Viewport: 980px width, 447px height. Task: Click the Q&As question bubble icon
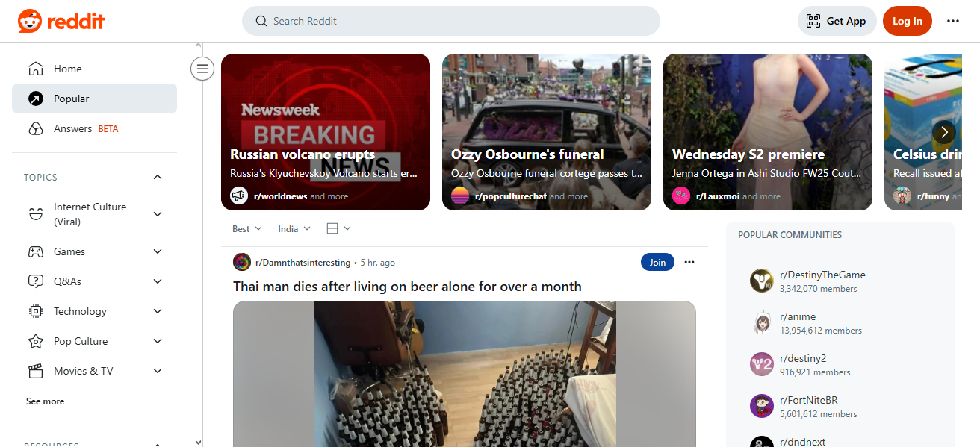click(x=35, y=281)
